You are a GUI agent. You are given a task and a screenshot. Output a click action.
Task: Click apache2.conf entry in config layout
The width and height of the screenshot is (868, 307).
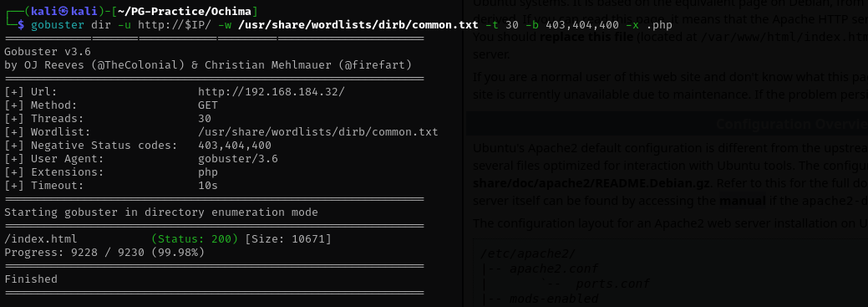pos(554,269)
